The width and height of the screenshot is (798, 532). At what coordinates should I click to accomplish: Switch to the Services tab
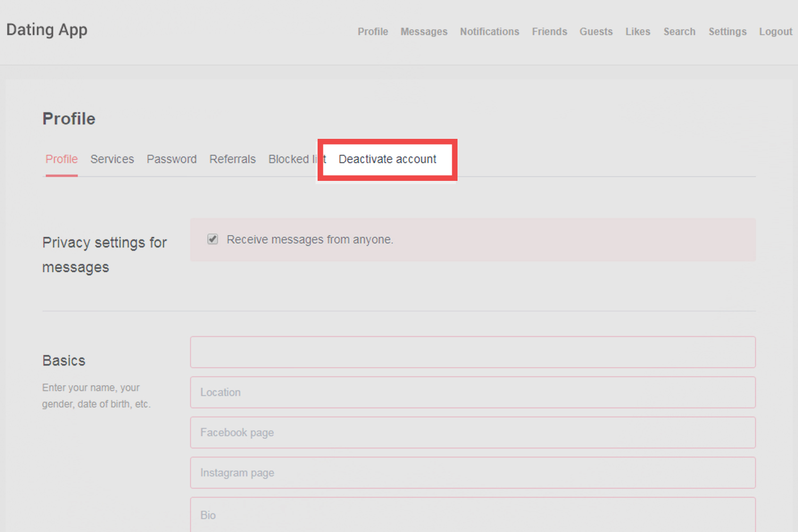(x=112, y=159)
